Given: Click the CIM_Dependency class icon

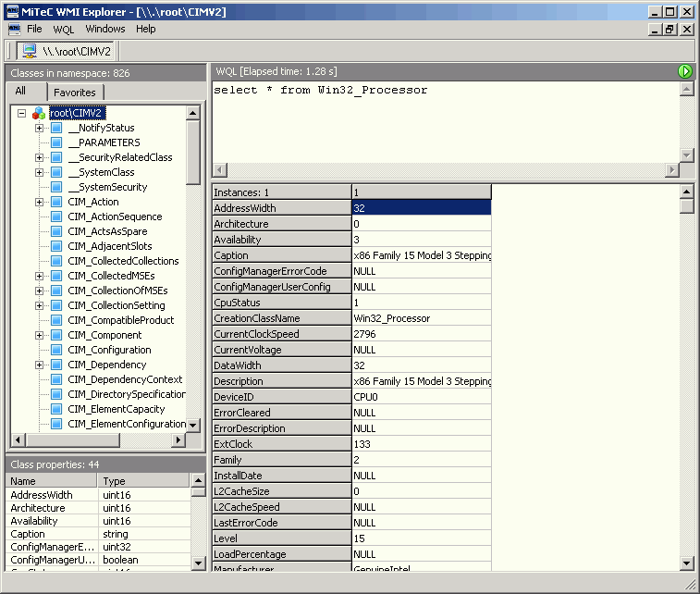Looking at the screenshot, I should pyautogui.click(x=56, y=365).
